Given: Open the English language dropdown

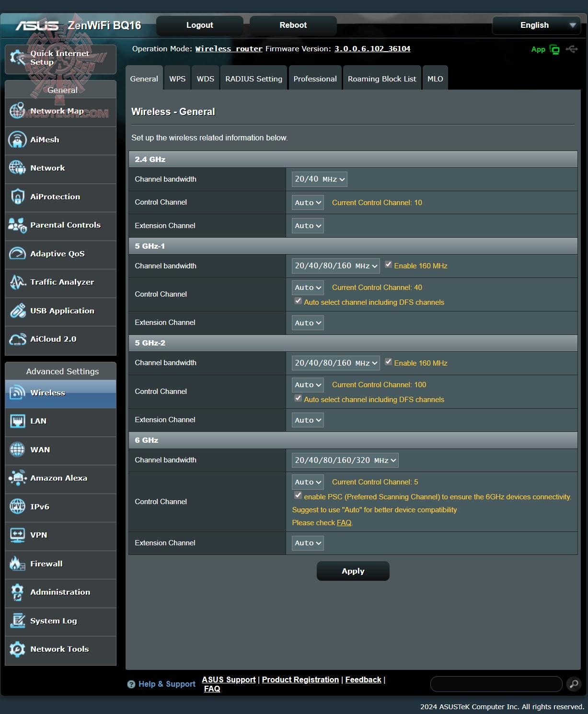Looking at the screenshot, I should click(x=536, y=25).
